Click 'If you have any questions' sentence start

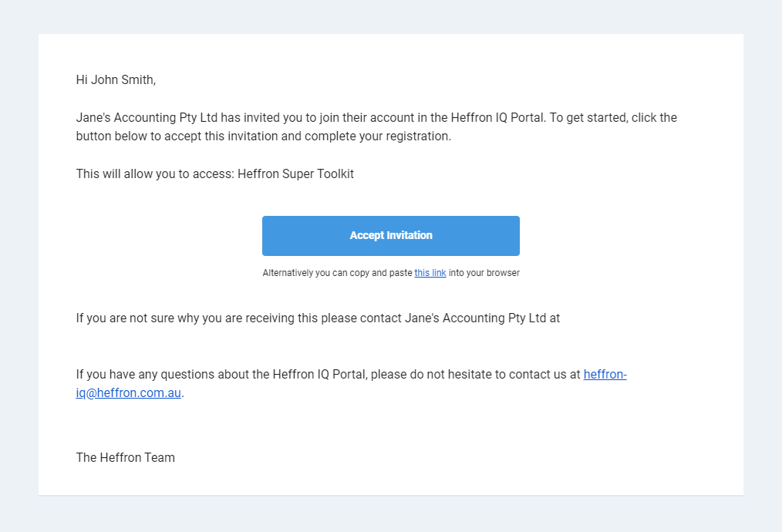[x=145, y=375]
